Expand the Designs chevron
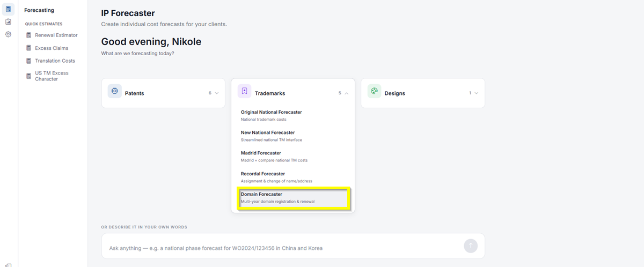 click(x=477, y=93)
